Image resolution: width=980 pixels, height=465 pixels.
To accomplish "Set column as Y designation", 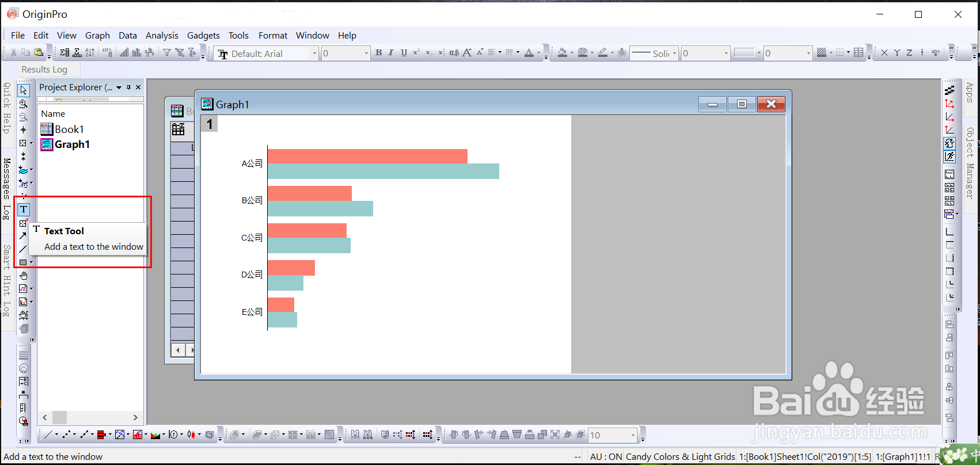I will pyautogui.click(x=897, y=53).
